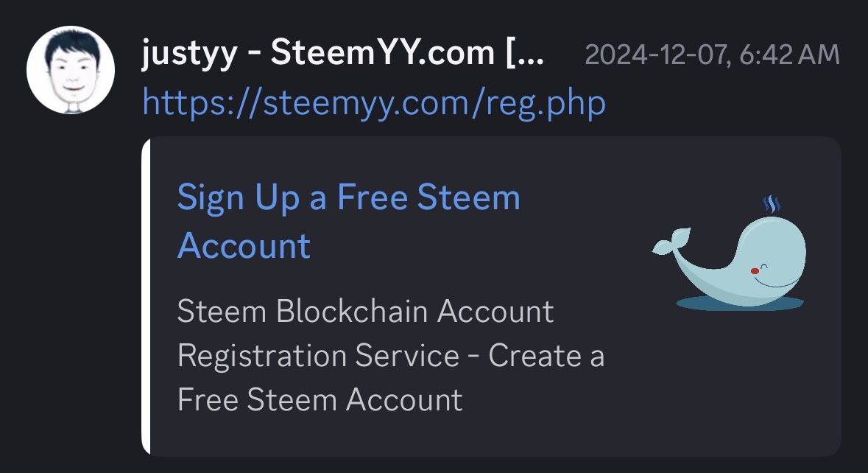Click the hair on the avatar cartoon
The width and height of the screenshot is (868, 473).
click(71, 43)
